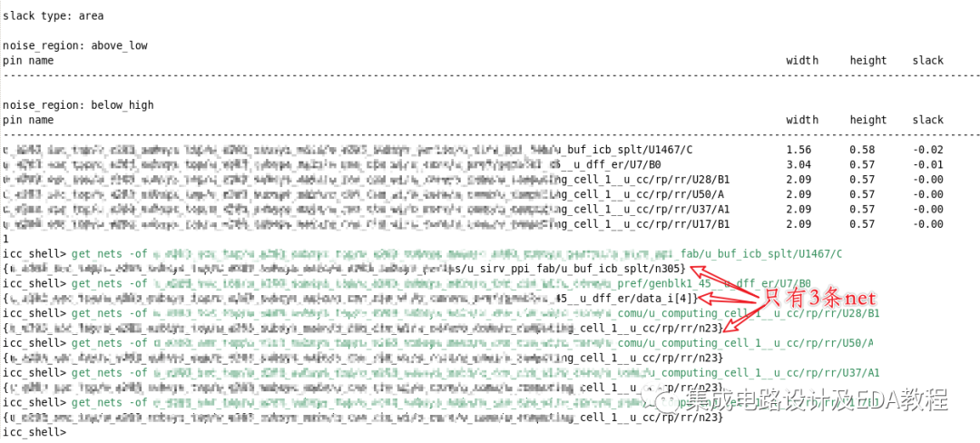The image size is (980, 443).
Task: Click slack -0.00 in the U37/A1 row
Action: 927,210
